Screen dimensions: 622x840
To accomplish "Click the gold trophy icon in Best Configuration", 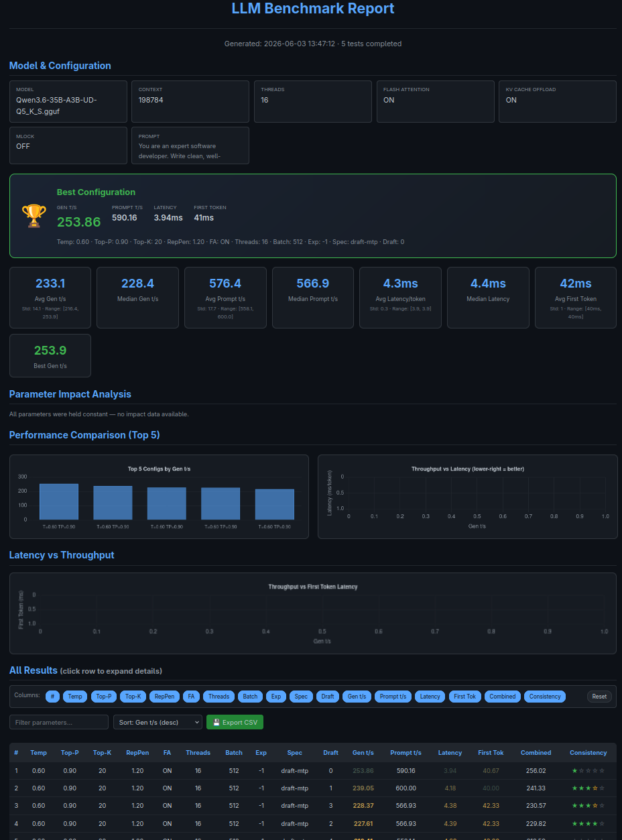I will (x=34, y=215).
